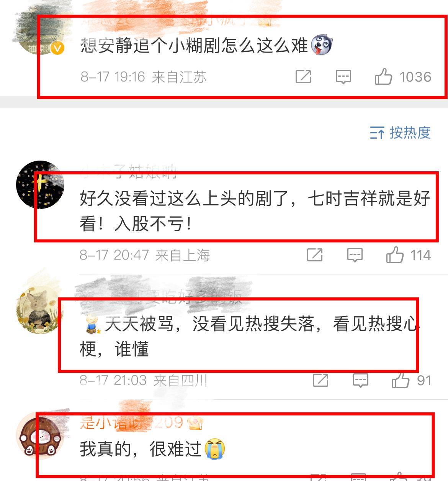
Task: Reply to the 天天被骂 comment
Action: click(360, 380)
